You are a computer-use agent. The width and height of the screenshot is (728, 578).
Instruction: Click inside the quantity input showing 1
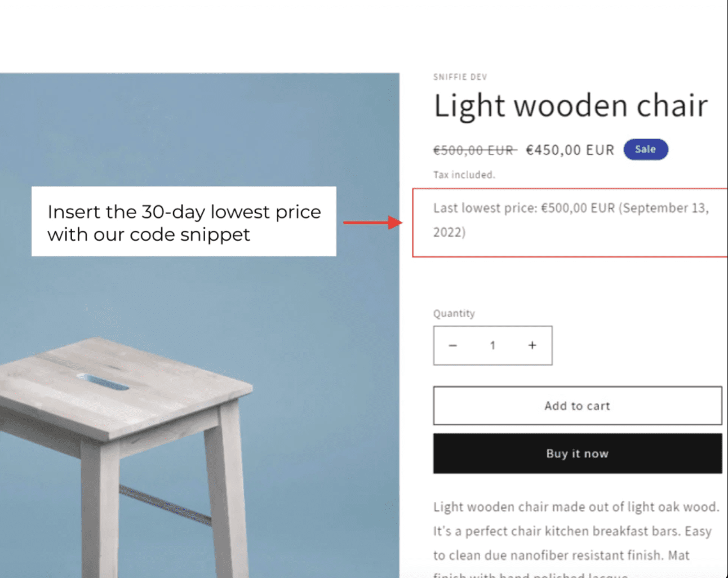pos(492,345)
